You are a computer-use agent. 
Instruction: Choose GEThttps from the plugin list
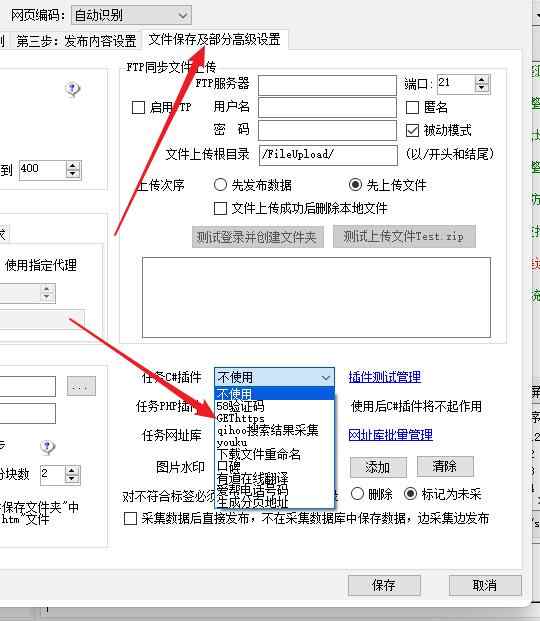click(240, 418)
